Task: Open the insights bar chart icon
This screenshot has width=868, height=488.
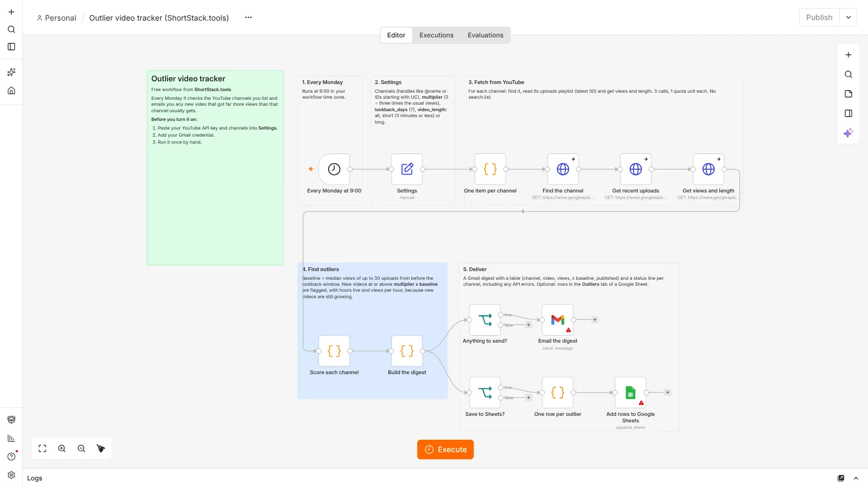Action: 11,438
